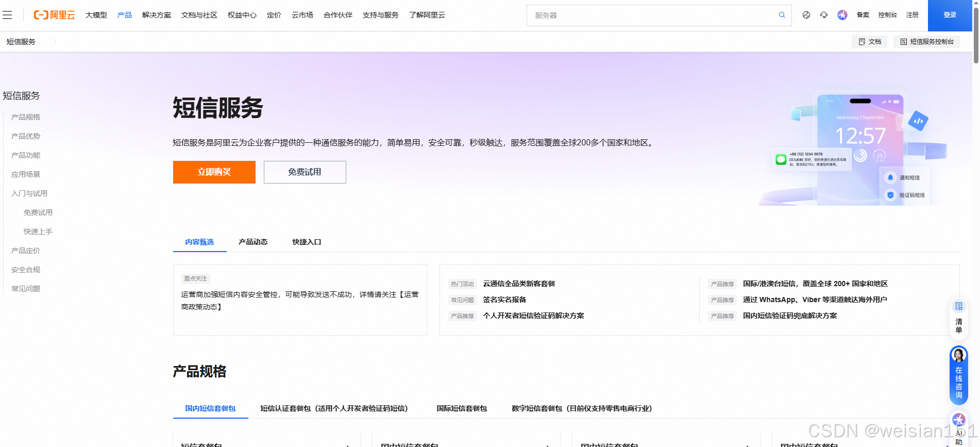
Task: Open the headset customer support icon
Action: coord(824,15)
